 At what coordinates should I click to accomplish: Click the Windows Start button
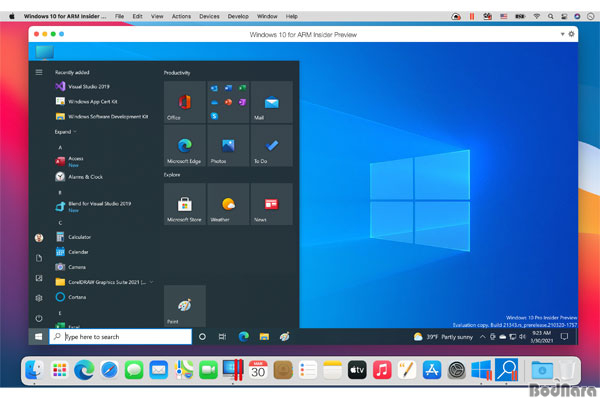click(38, 336)
